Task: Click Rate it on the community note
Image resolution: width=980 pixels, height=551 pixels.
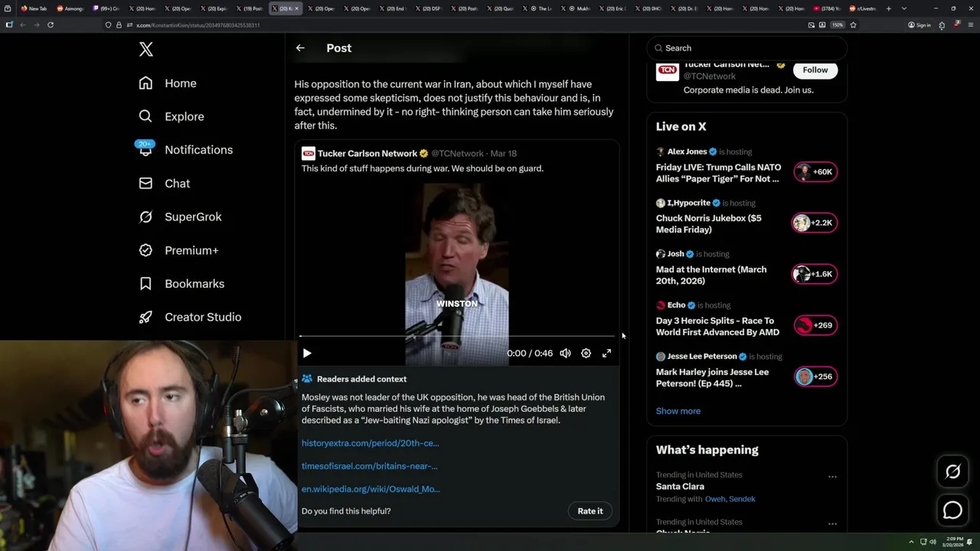Action: point(590,511)
